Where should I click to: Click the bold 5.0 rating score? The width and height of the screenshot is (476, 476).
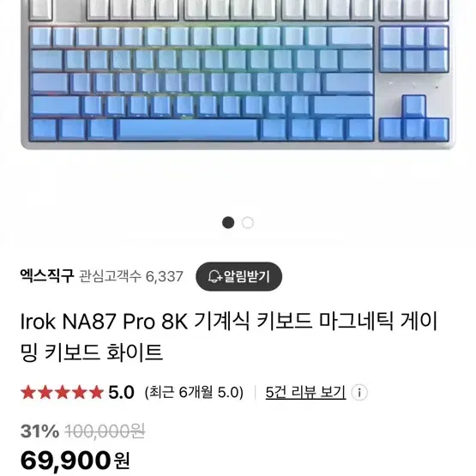click(x=121, y=392)
